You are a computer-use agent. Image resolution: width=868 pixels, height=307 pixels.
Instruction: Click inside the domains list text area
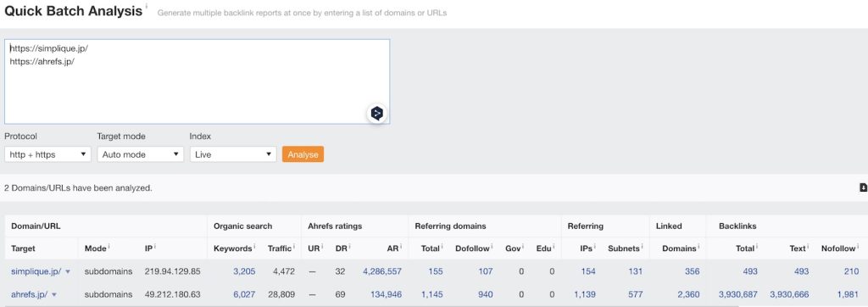197,81
